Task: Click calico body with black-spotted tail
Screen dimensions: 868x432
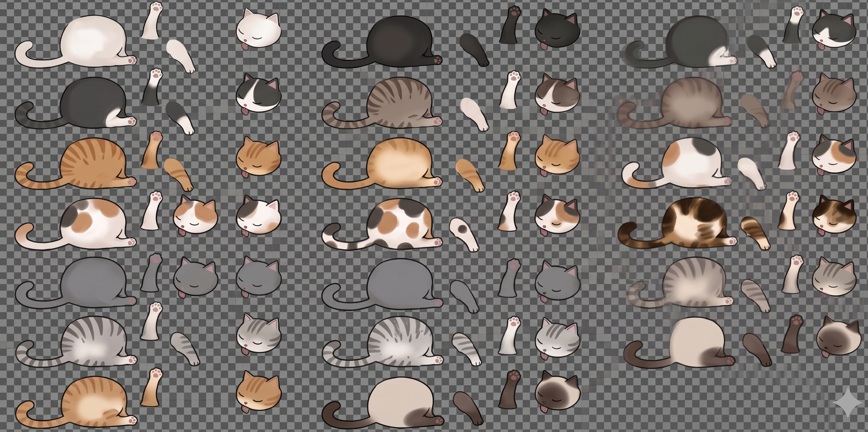Action: [382, 224]
